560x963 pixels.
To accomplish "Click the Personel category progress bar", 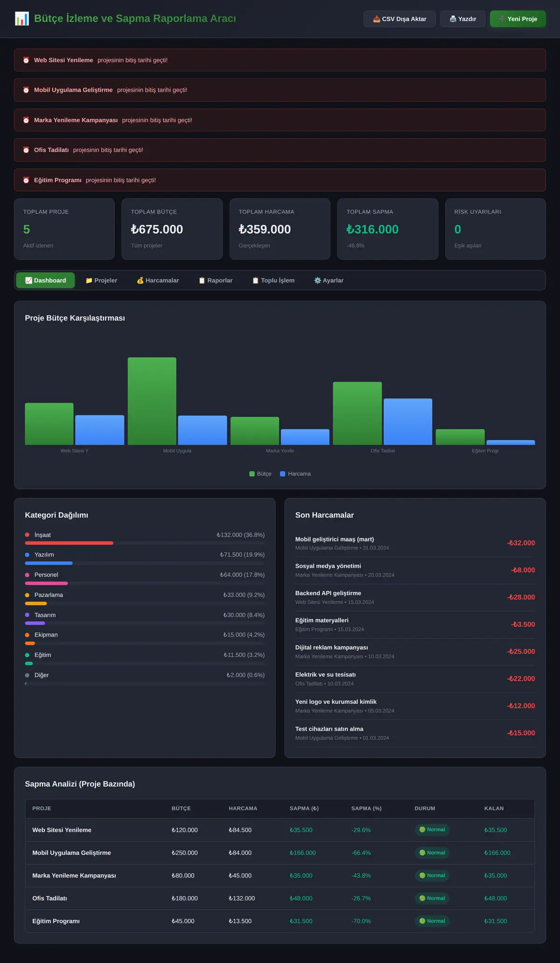I will tap(145, 583).
